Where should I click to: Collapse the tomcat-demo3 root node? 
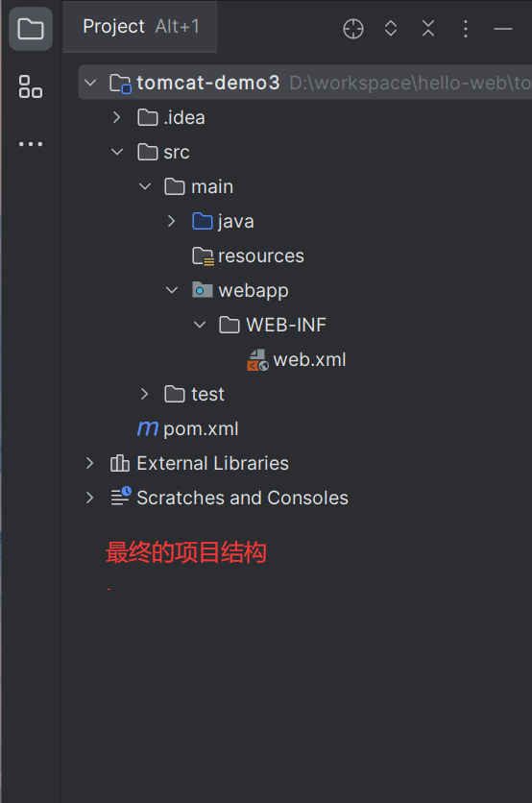point(90,83)
